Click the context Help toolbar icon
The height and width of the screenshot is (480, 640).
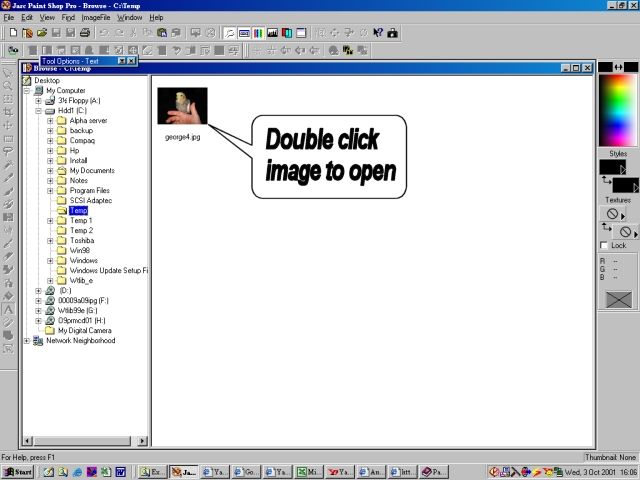(378, 33)
